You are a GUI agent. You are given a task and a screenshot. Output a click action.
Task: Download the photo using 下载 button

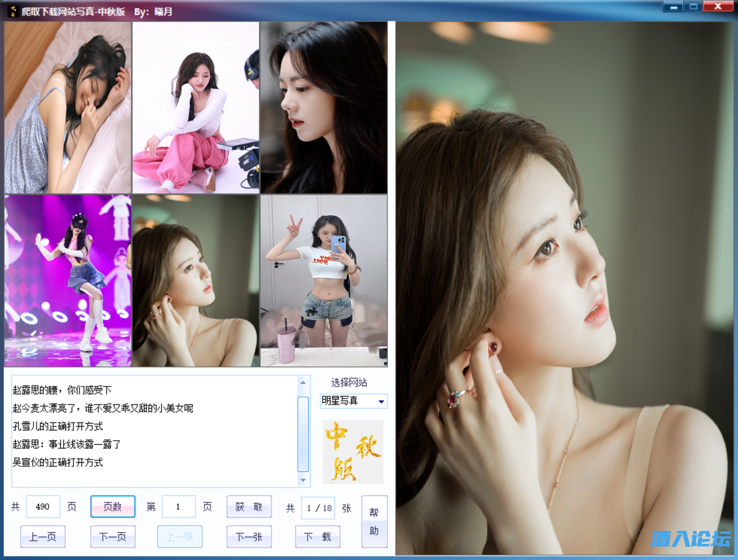[318, 537]
